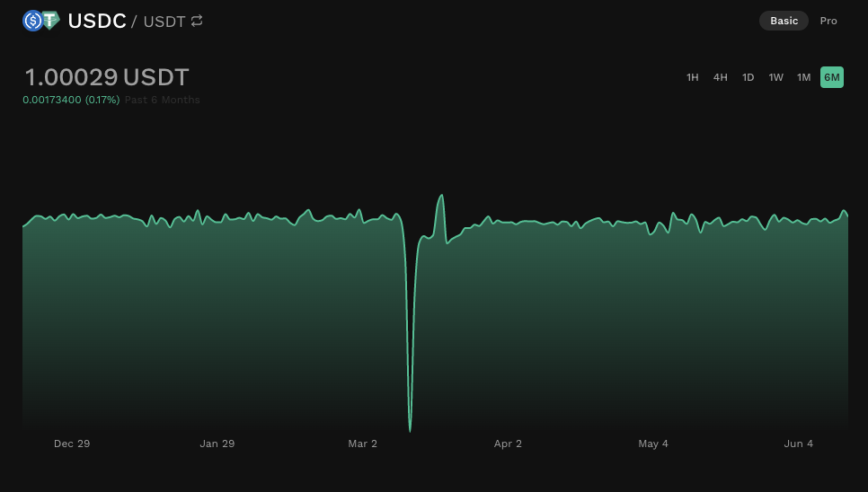This screenshot has height=492, width=868.
Task: Click the green Tether coin icon
Action: coord(51,21)
